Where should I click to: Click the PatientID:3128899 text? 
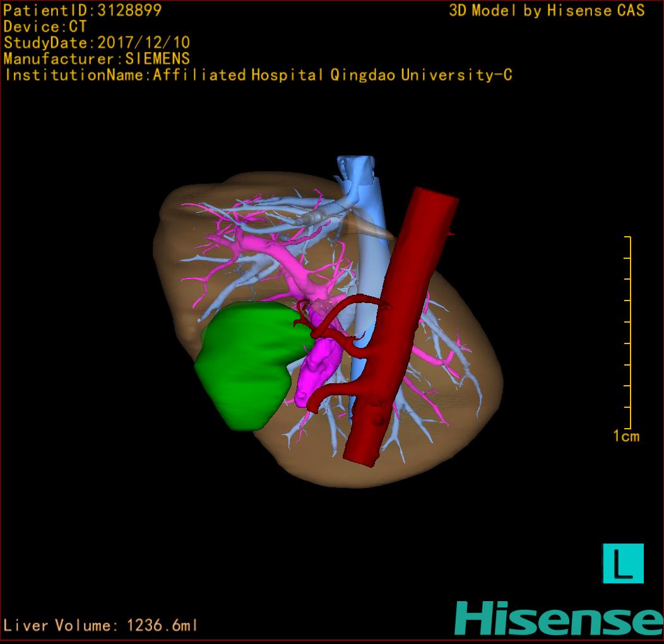click(x=83, y=10)
